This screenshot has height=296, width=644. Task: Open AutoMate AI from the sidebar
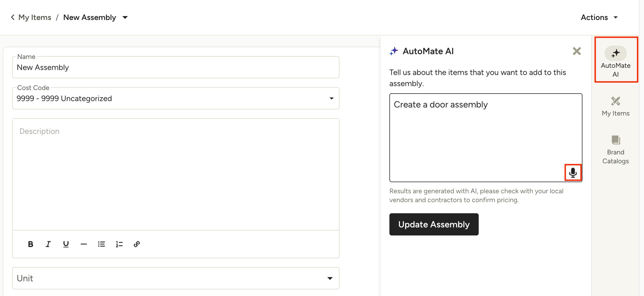coord(615,60)
